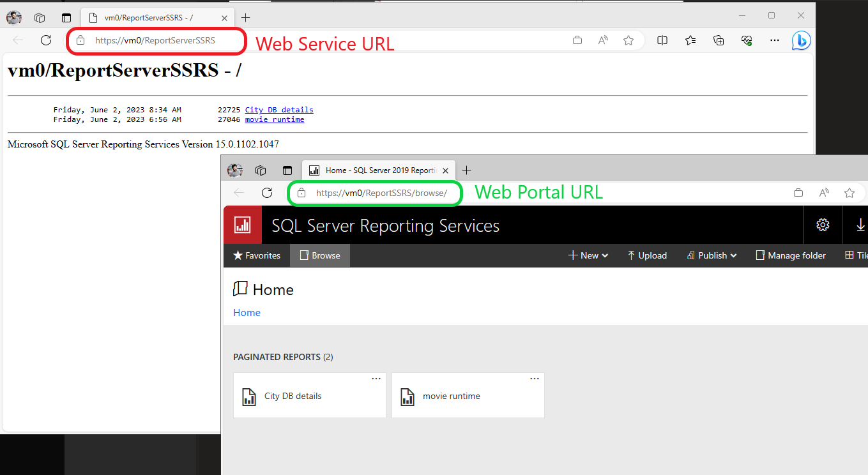868x475 pixels.
Task: Expand the Publish dropdown menu
Action: coord(712,255)
